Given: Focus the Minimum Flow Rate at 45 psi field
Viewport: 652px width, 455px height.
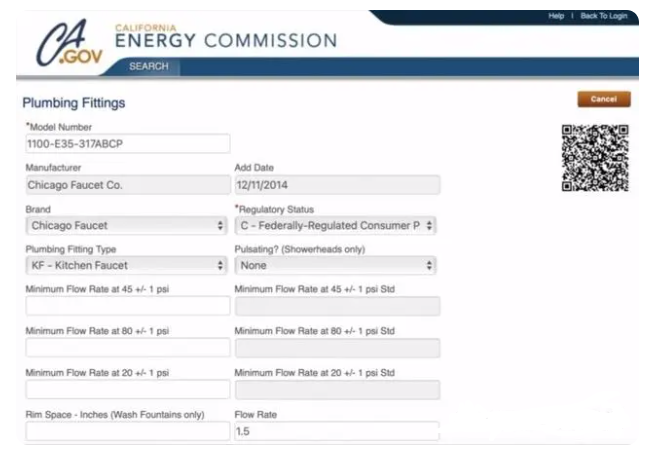Looking at the screenshot, I should (x=128, y=306).
